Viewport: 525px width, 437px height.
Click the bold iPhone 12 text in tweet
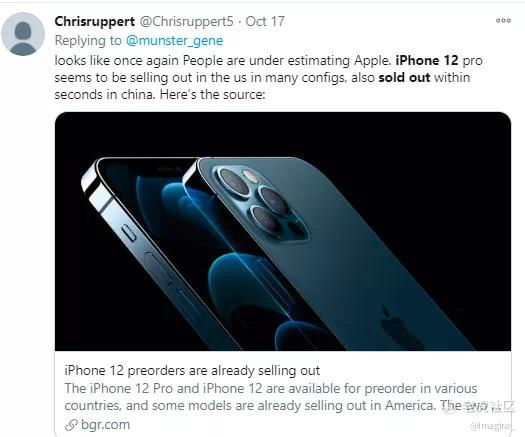point(427,61)
